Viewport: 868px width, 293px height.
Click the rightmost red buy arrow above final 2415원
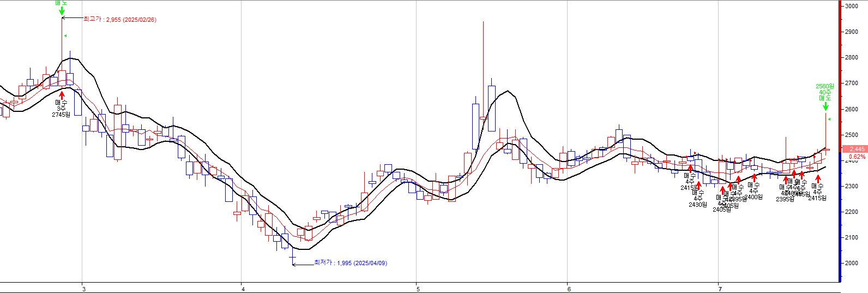(818, 179)
